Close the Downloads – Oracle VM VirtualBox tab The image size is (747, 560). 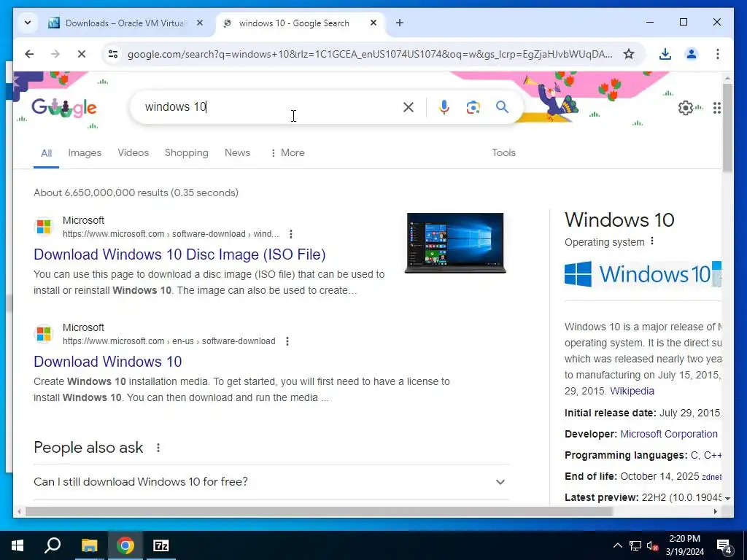coord(200,23)
